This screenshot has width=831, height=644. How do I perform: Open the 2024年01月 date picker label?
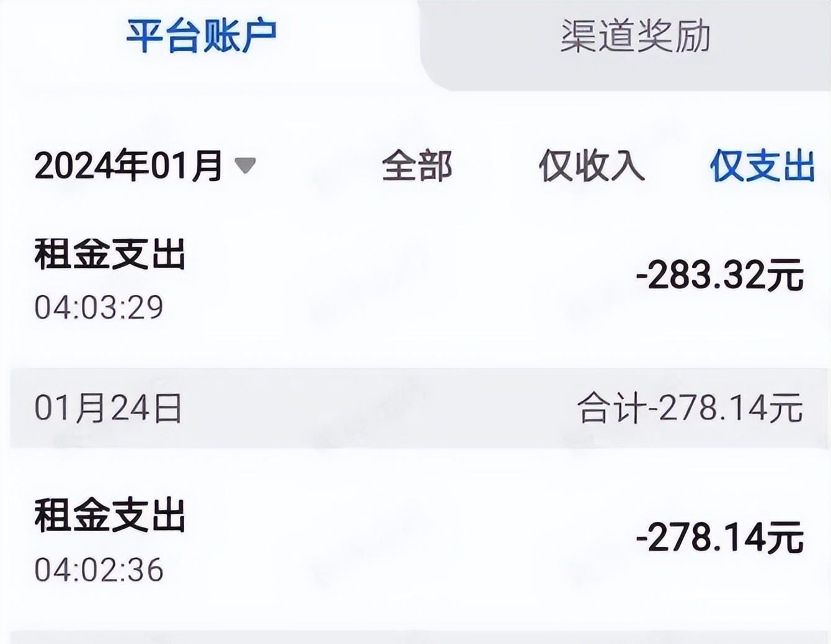pyautogui.click(x=128, y=165)
